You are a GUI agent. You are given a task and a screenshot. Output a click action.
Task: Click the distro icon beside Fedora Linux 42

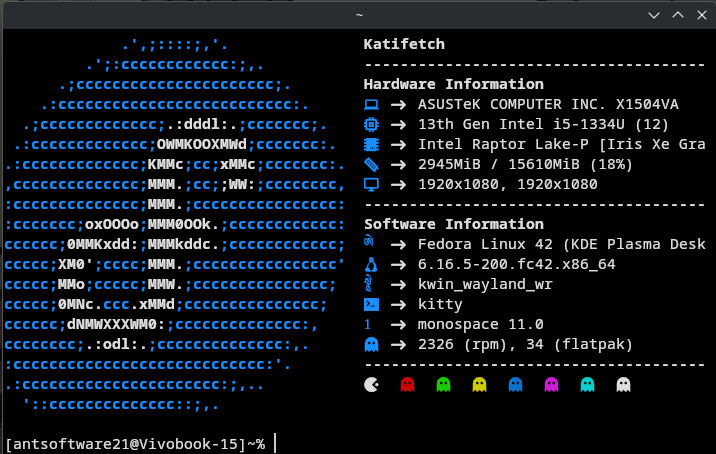(x=369, y=241)
